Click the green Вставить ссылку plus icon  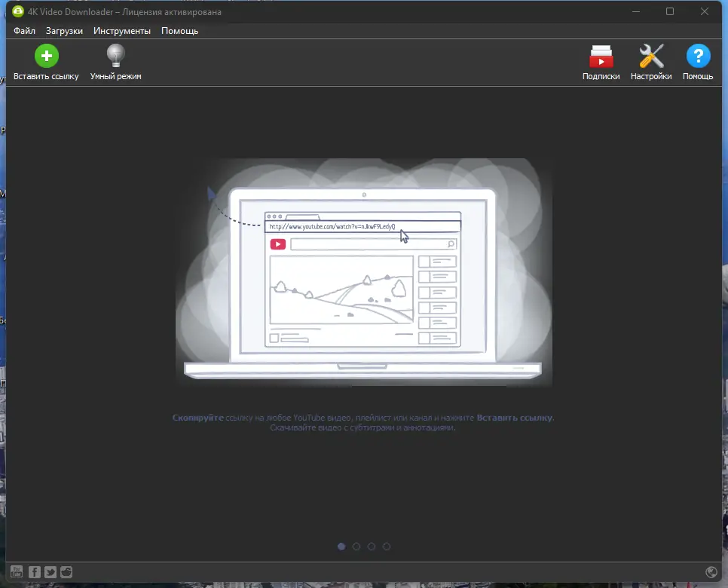[x=47, y=56]
